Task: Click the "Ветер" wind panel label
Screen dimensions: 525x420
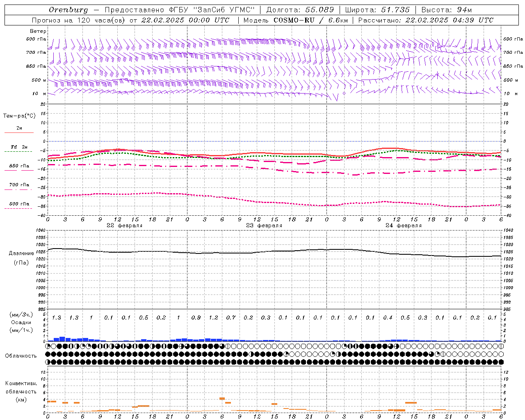Action: (x=38, y=31)
